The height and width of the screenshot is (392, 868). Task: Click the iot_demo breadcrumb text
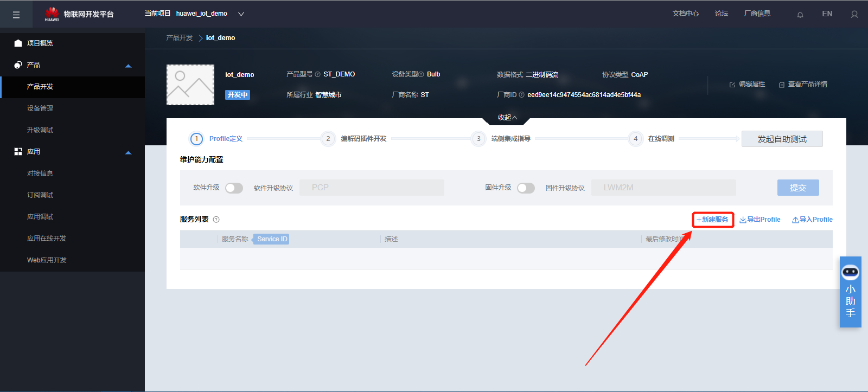point(221,38)
